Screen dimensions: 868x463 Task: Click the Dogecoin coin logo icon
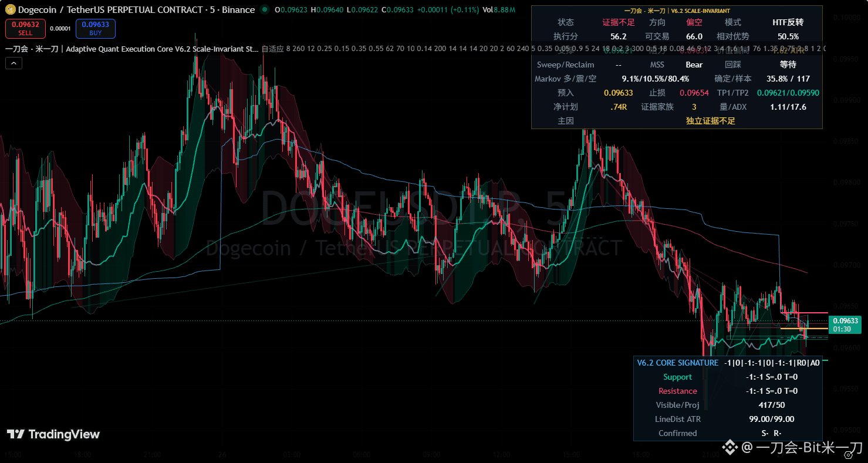pos(10,9)
